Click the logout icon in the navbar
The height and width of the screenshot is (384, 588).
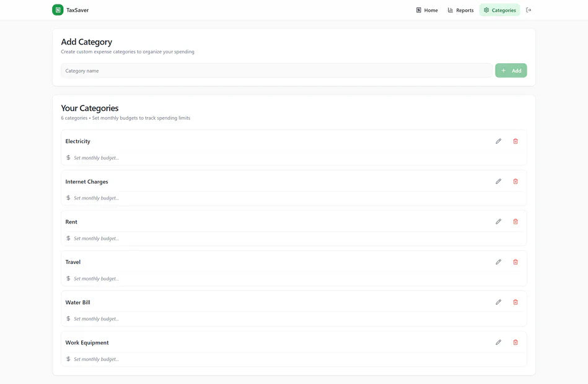(x=529, y=10)
